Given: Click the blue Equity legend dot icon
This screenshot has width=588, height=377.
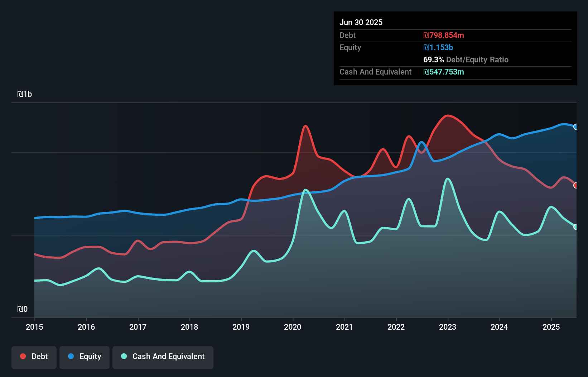Looking at the screenshot, I should (x=71, y=356).
